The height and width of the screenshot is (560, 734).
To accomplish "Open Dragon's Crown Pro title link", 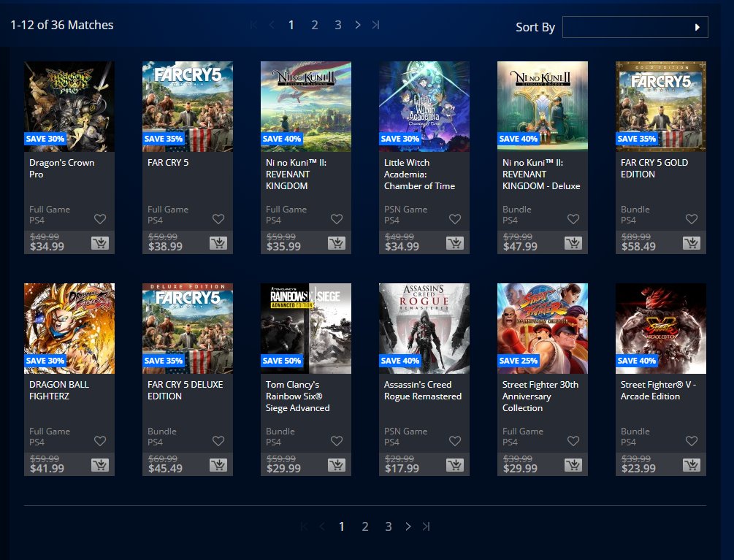I will click(62, 169).
